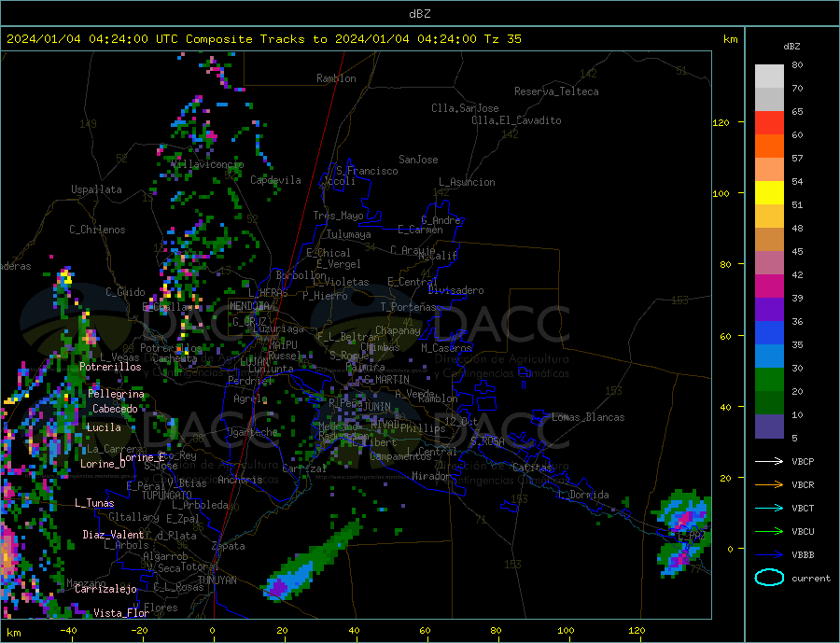Click the blue VBBB arrow in legend
The width and height of the screenshot is (840, 643).
pyautogui.click(x=771, y=554)
